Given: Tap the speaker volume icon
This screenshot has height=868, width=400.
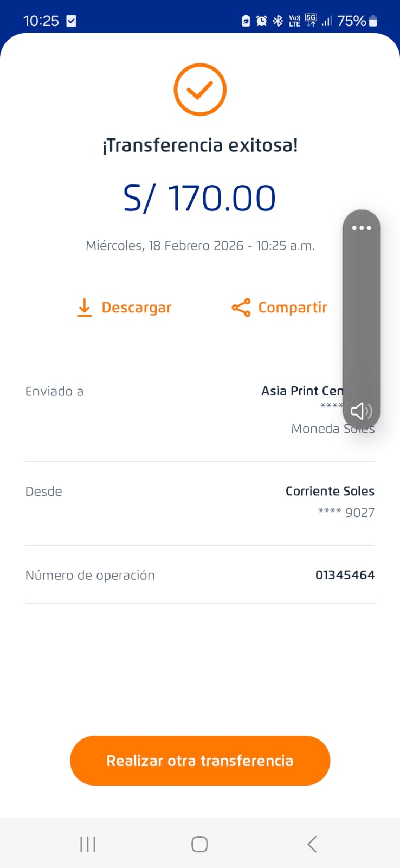Looking at the screenshot, I should coord(361,411).
